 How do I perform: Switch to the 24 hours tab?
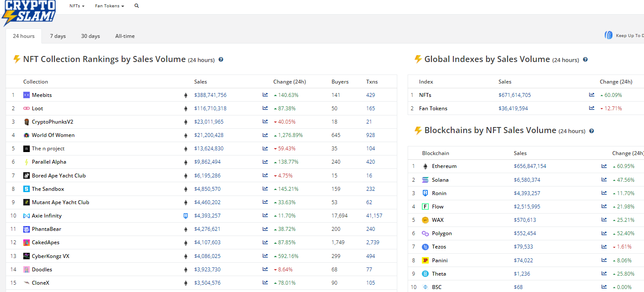(x=24, y=36)
